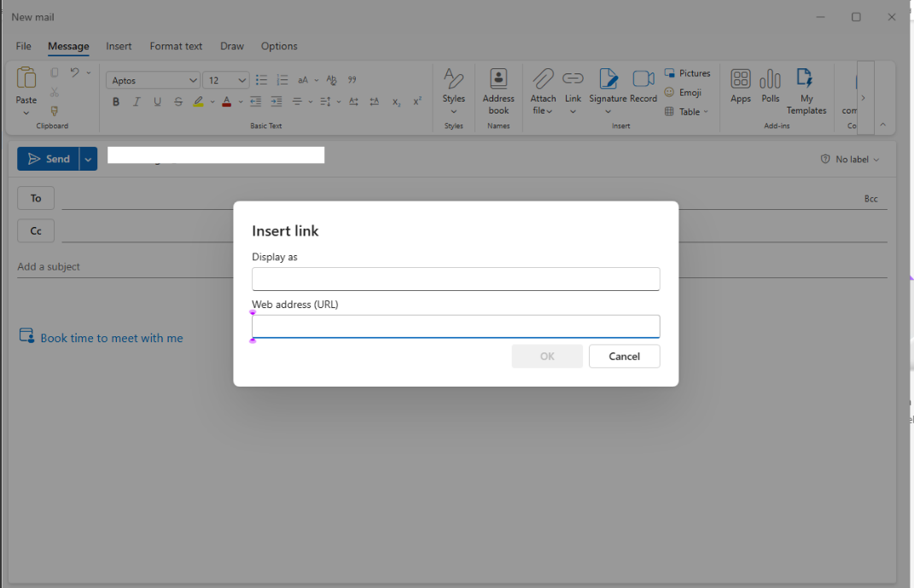Click the To recipients button
The image size is (914, 588).
coord(36,198)
